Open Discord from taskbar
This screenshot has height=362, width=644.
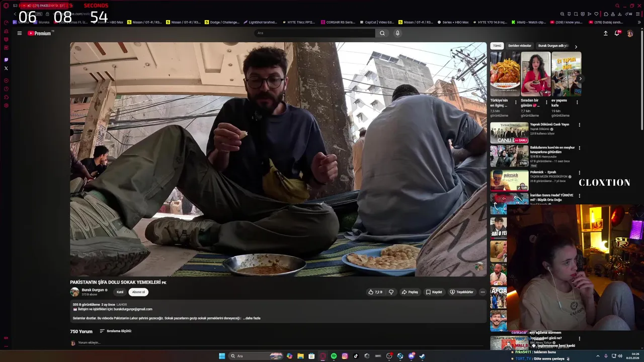pyautogui.click(x=411, y=356)
